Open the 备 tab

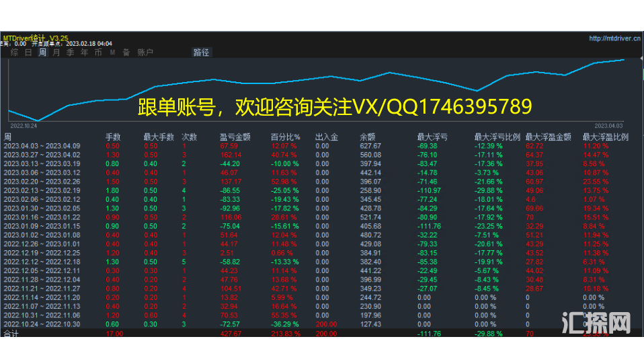(126, 52)
